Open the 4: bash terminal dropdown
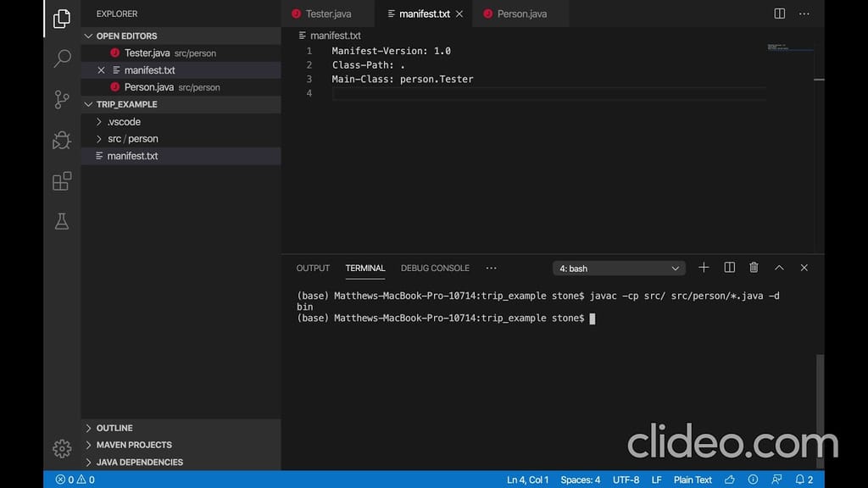 619,269
